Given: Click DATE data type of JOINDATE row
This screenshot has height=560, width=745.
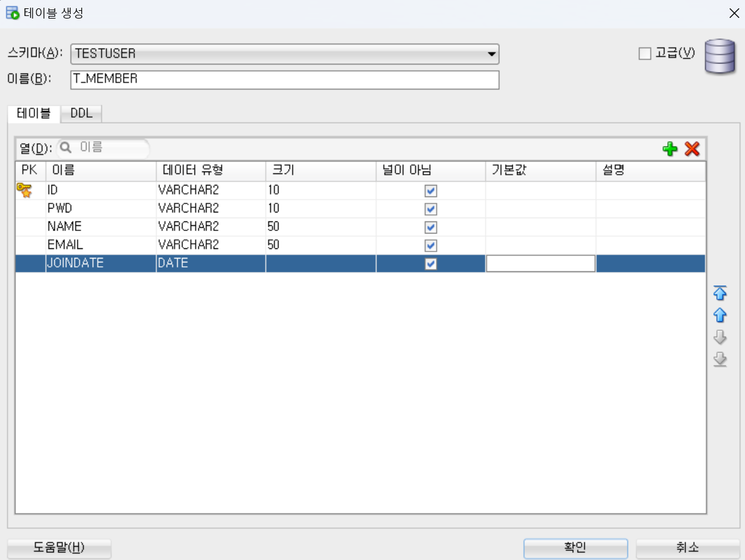Looking at the screenshot, I should tap(211, 264).
